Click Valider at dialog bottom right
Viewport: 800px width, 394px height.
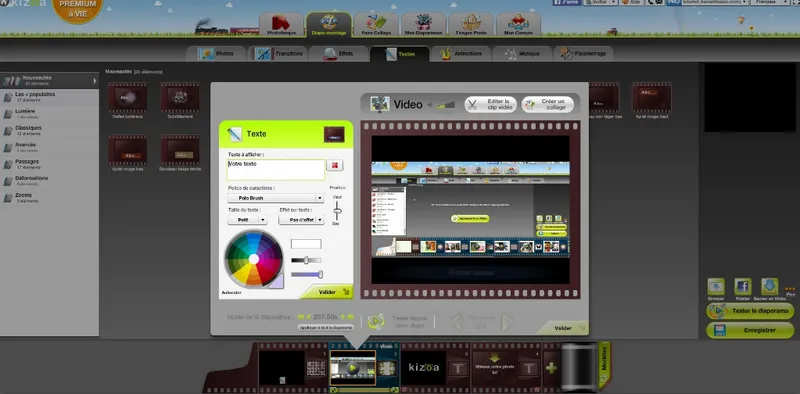563,328
